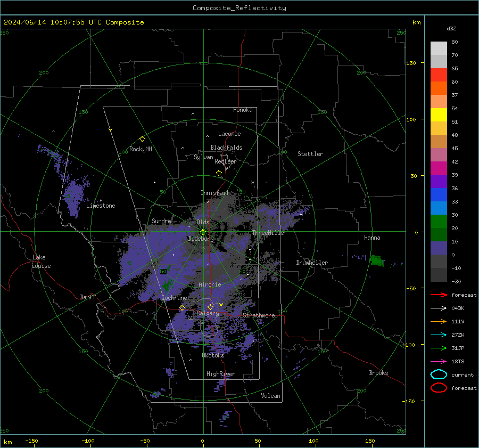Viewport: 479px width, 448px height.
Task: Click the Drumheller label
Action: pyautogui.click(x=312, y=263)
